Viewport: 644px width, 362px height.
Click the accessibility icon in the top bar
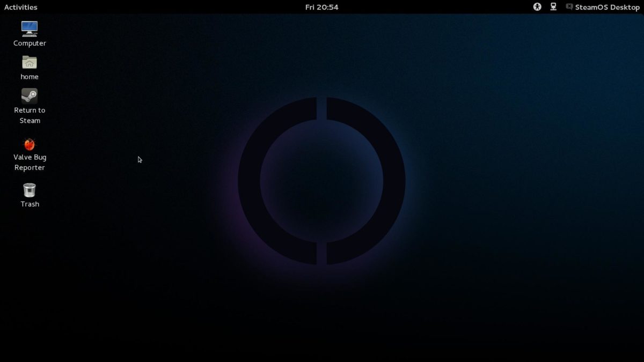coord(537,7)
